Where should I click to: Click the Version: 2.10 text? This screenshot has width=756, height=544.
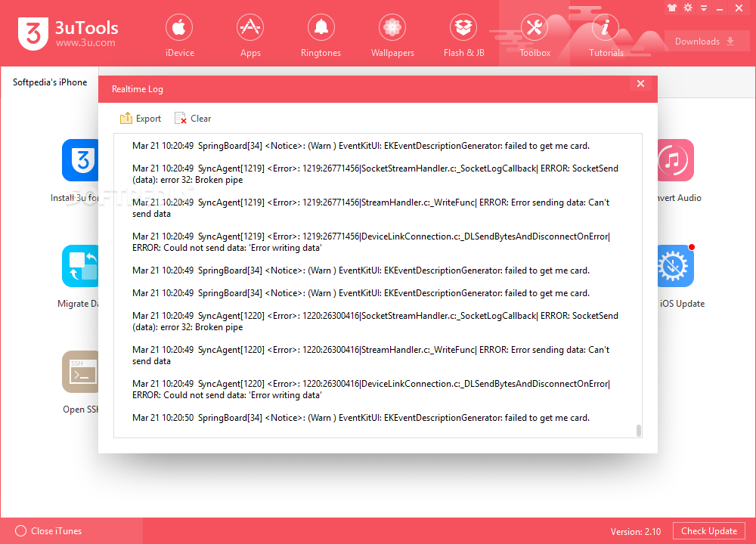click(636, 531)
